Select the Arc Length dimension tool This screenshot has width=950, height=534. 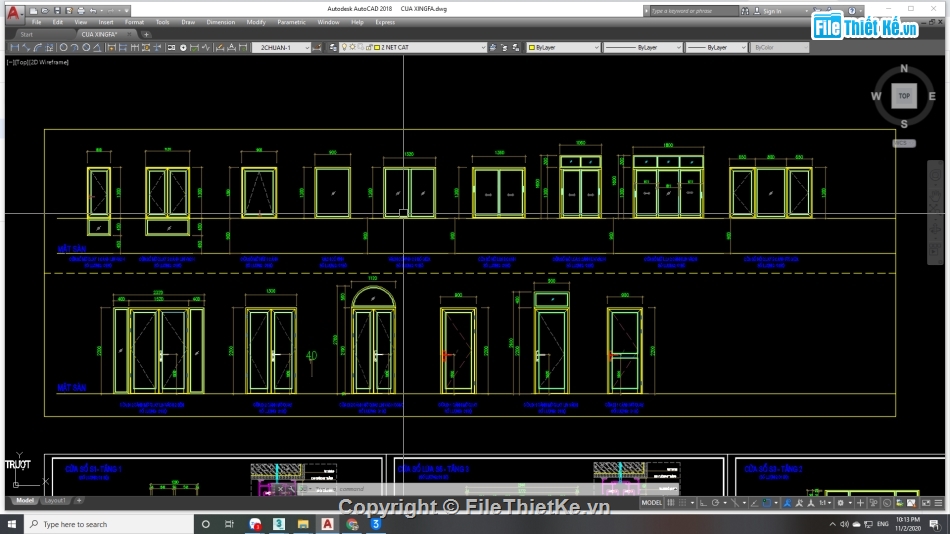coord(38,47)
